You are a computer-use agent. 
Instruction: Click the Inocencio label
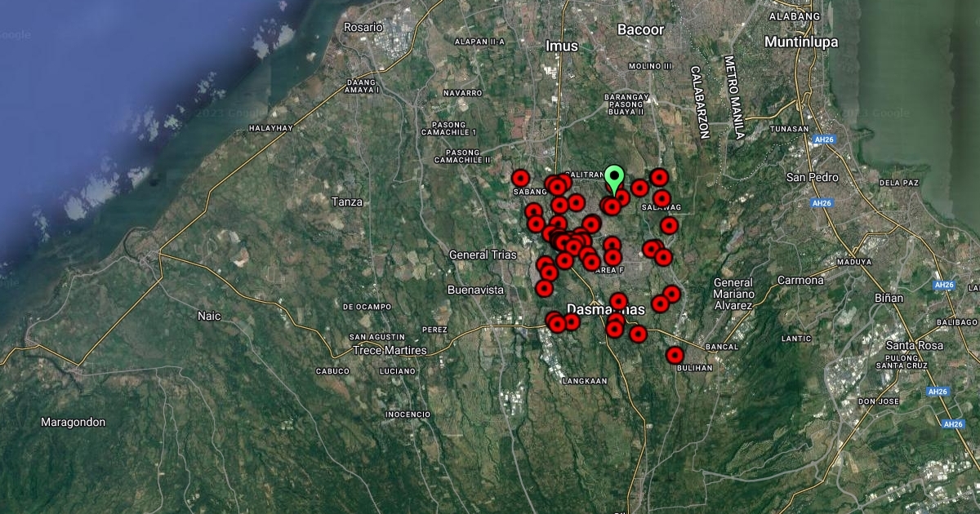(x=408, y=414)
